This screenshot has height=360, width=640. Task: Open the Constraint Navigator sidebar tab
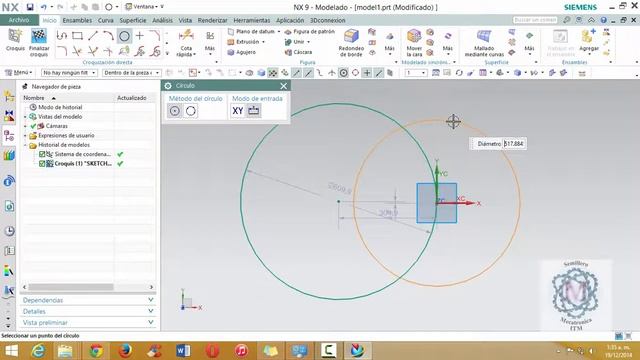point(9,116)
